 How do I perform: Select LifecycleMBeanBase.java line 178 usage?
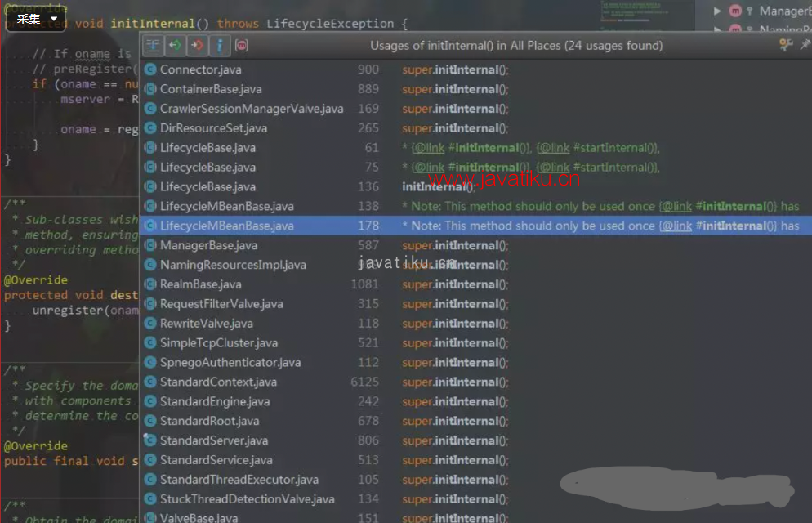[x=475, y=226]
